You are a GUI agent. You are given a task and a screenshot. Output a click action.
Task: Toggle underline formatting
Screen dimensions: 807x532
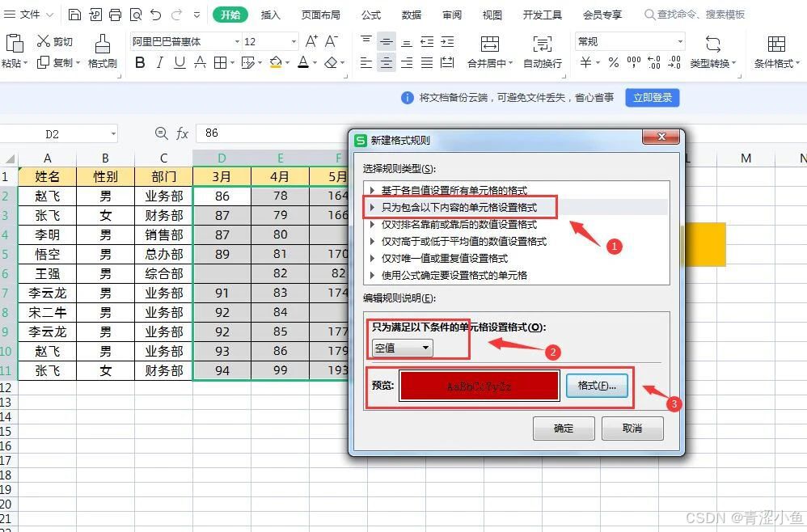click(x=180, y=63)
